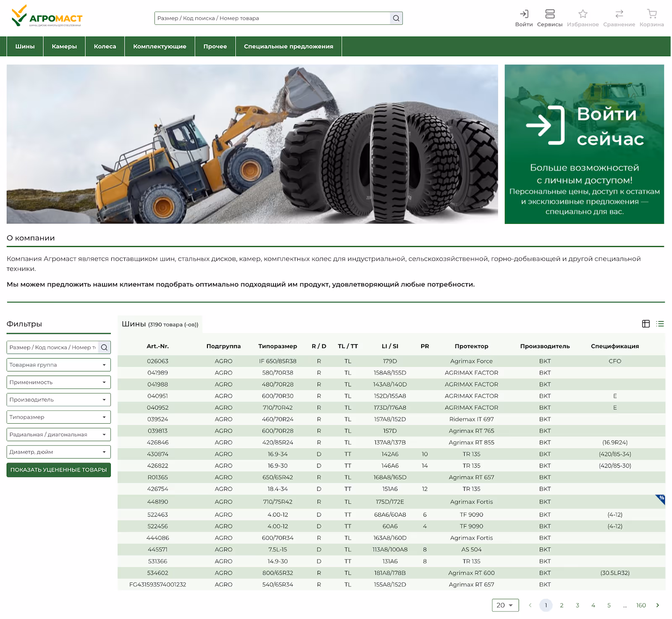Screen dimensions: 672x619
Task: Open product row 426846
Action: [x=391, y=443]
